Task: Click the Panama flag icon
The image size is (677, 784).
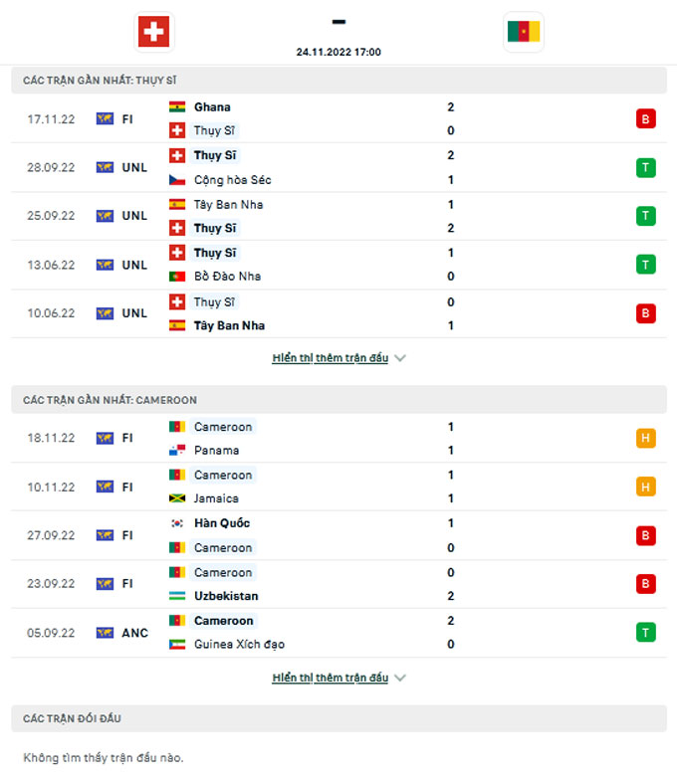Action: (x=177, y=450)
